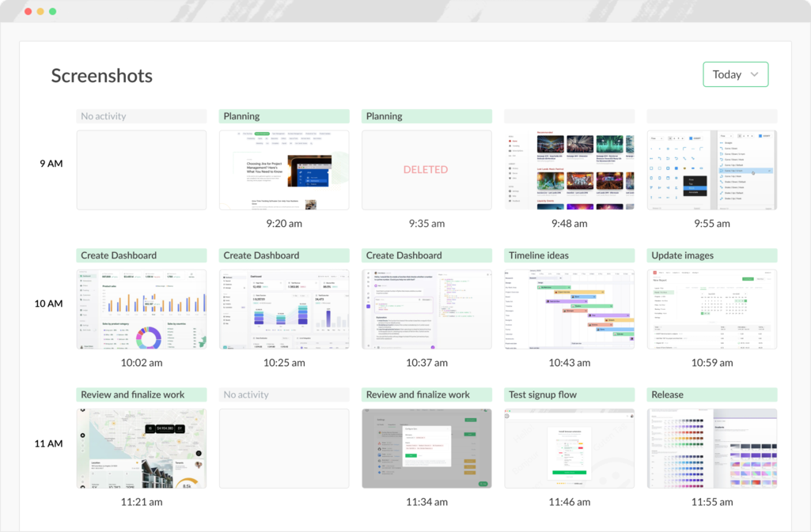
Task: Open the 10:02 am Create Dashboard screenshot
Action: click(x=141, y=308)
